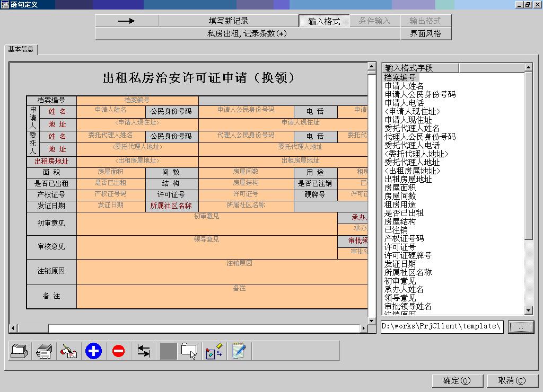Click the stacked documents icon
The height and width of the screenshot is (392, 543).
coord(44,351)
